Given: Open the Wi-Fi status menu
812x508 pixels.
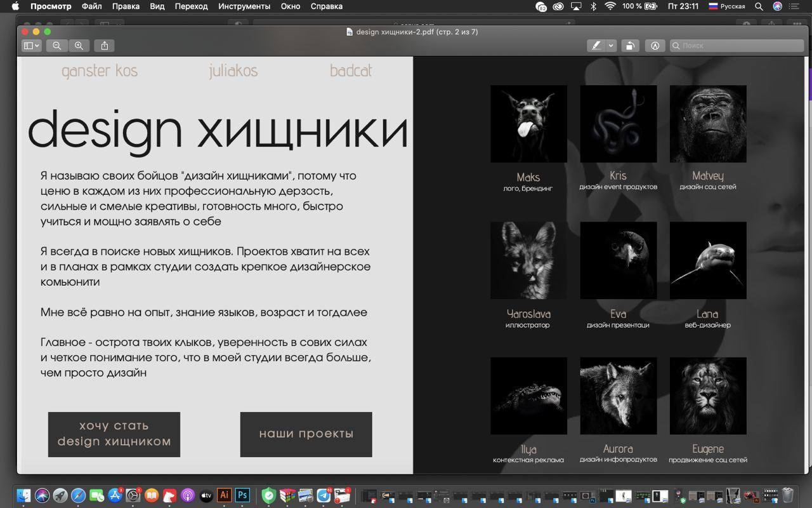Looking at the screenshot, I should tap(610, 6).
